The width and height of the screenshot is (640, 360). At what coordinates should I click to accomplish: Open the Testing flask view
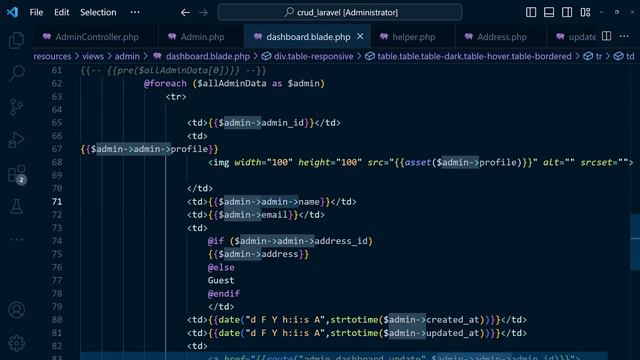click(16, 207)
